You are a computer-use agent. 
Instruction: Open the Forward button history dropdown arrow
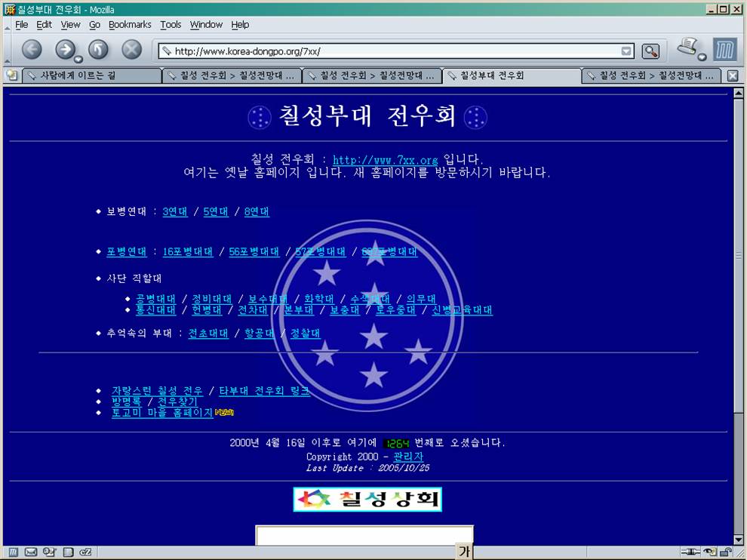click(x=78, y=59)
